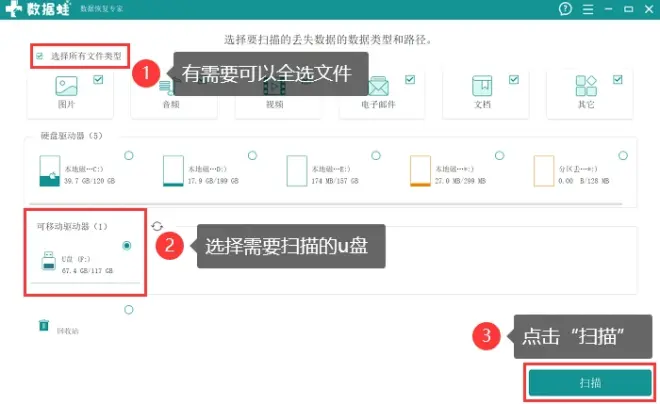This screenshot has width=660, height=404.
Task: Click the local disk C: drive icon
Action: click(x=49, y=171)
